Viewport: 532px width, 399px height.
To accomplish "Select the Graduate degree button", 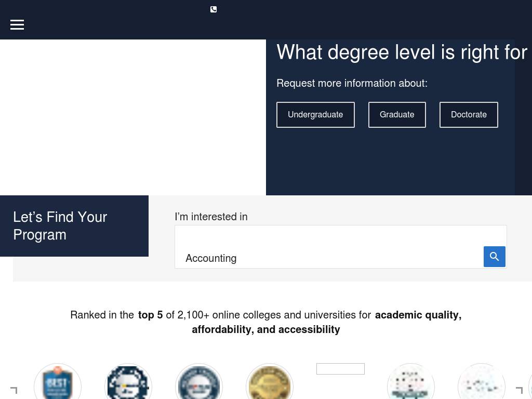I will click(397, 115).
